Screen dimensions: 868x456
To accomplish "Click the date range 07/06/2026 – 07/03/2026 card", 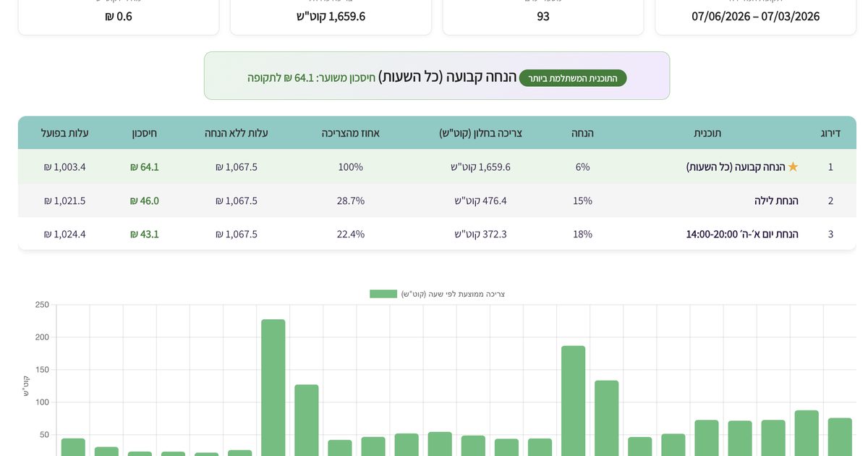I will (x=755, y=16).
